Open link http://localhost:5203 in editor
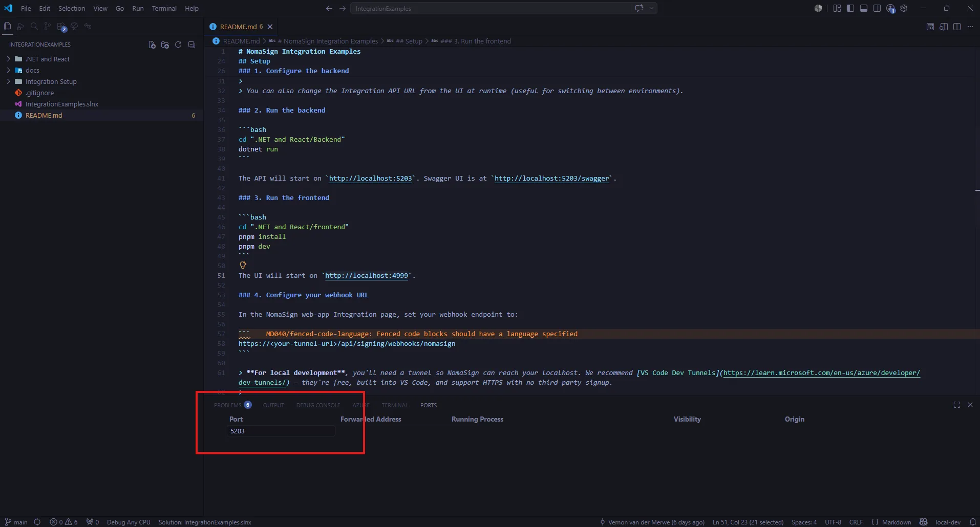This screenshot has width=980, height=527. click(370, 178)
